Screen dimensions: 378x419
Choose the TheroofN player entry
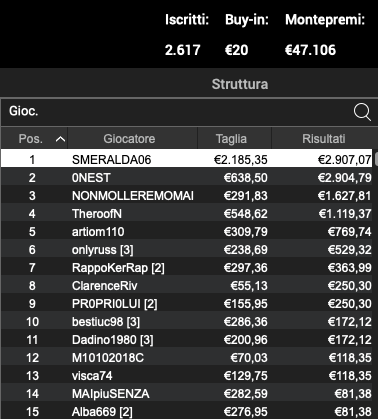[x=187, y=213]
